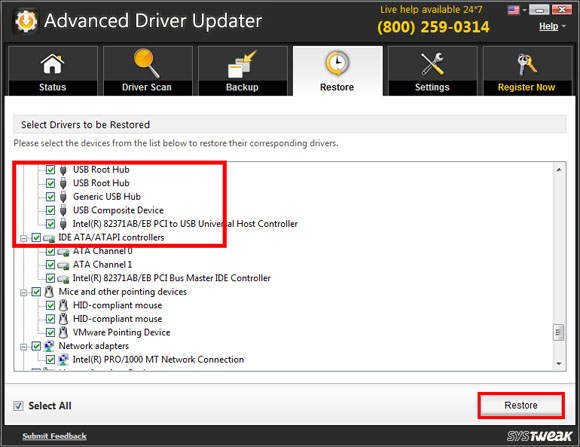Open the language flag dropdown arrow
This screenshot has width=580, height=447.
click(524, 10)
